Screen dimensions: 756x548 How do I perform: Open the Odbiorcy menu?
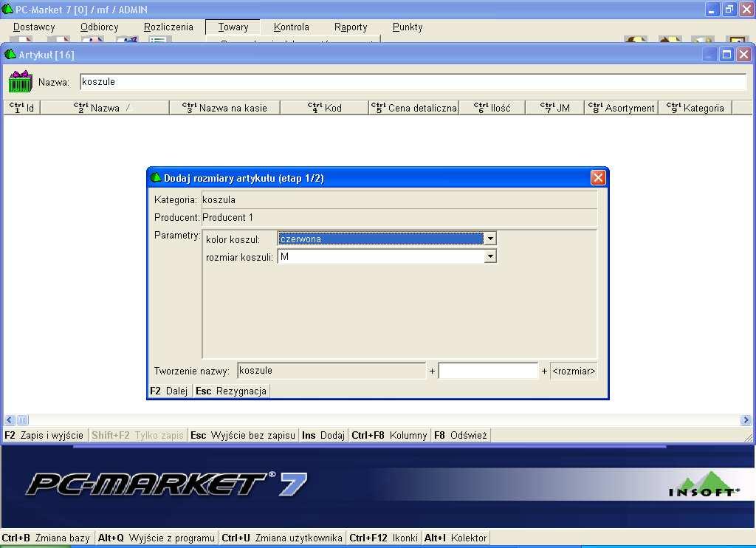pyautogui.click(x=100, y=27)
